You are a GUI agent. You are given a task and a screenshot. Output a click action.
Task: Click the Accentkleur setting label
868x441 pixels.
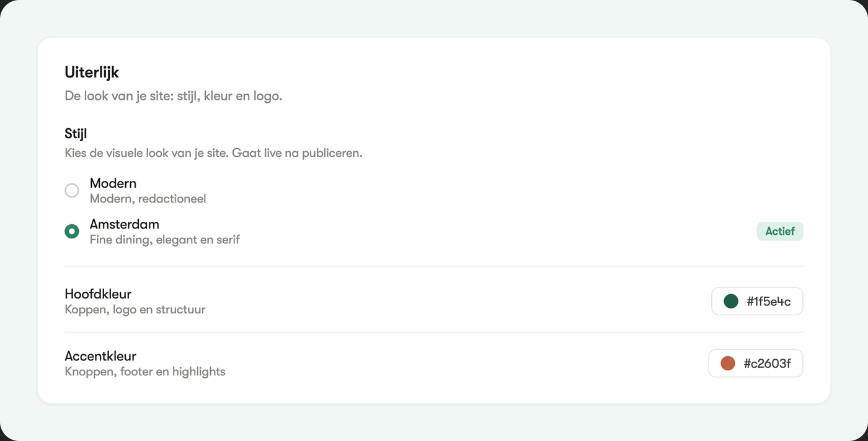pos(100,356)
